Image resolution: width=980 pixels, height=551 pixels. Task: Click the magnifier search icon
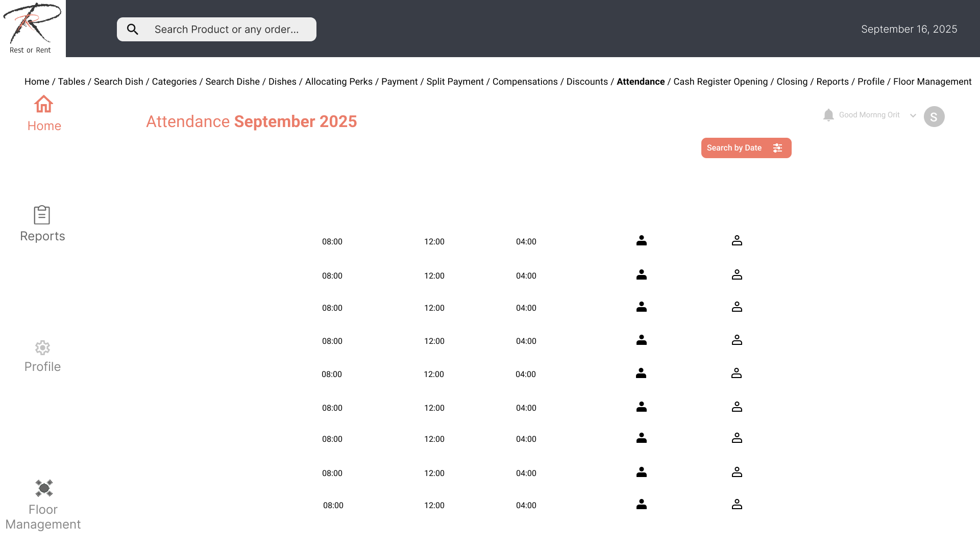click(x=133, y=30)
